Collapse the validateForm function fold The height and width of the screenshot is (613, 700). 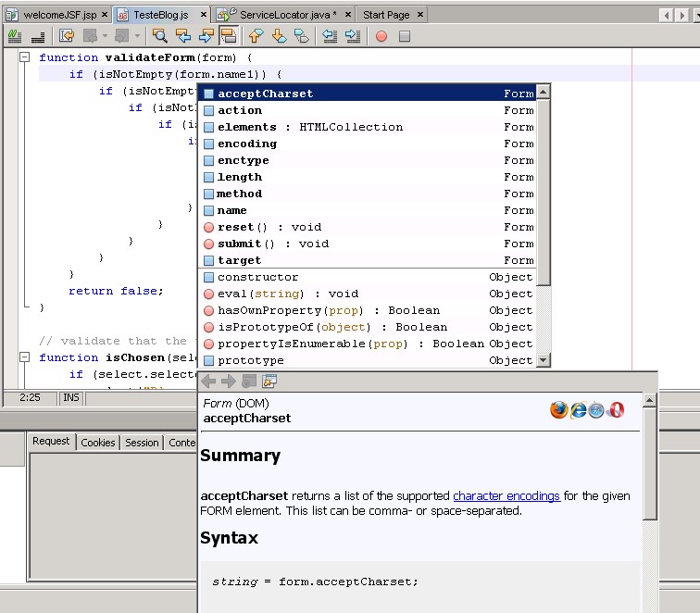[25, 57]
